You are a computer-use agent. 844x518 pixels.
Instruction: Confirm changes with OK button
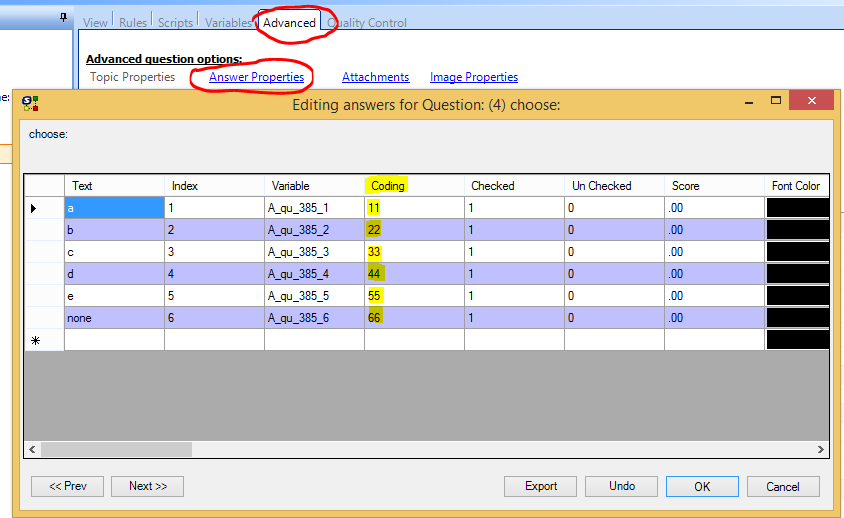(x=702, y=486)
